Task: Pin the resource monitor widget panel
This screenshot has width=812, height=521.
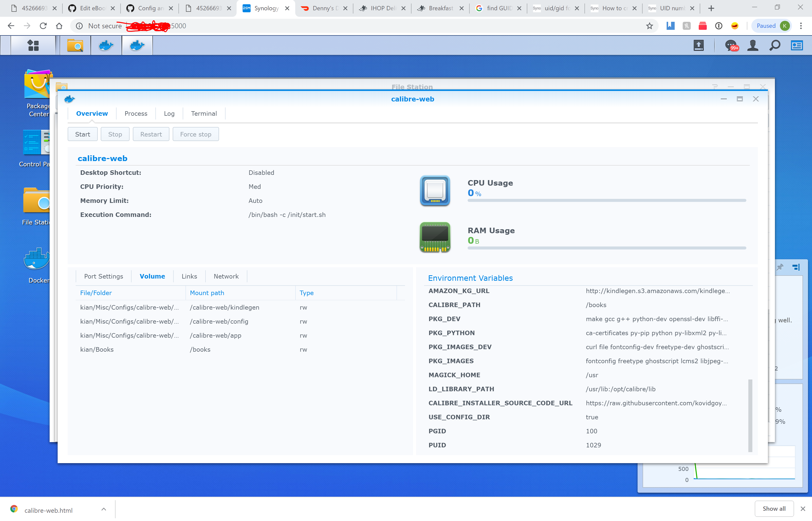Action: point(780,267)
